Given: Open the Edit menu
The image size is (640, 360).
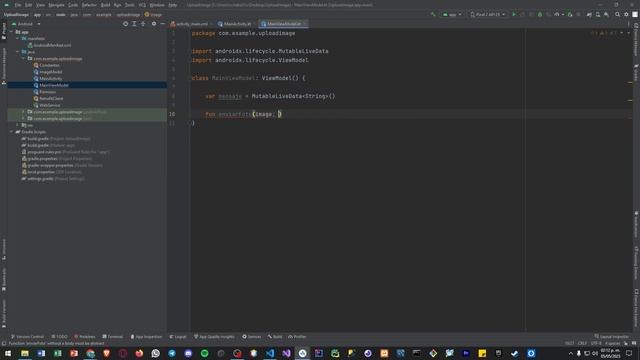Looking at the screenshot, I should (x=28, y=5).
